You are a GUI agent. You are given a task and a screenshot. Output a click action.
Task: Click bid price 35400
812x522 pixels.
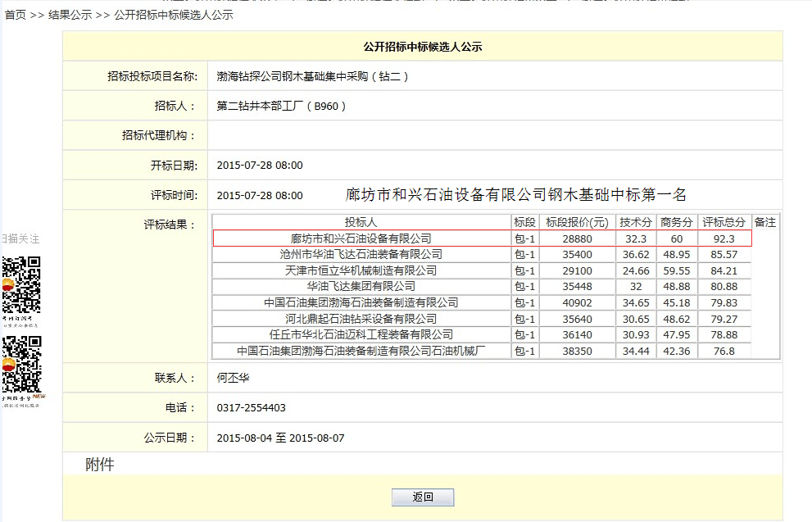point(578,254)
